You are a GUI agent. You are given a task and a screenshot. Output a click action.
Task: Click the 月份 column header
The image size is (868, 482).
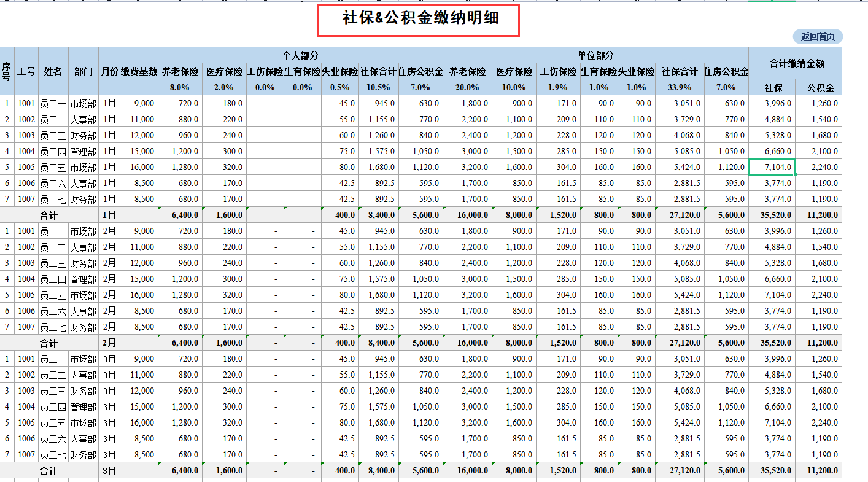(109, 71)
